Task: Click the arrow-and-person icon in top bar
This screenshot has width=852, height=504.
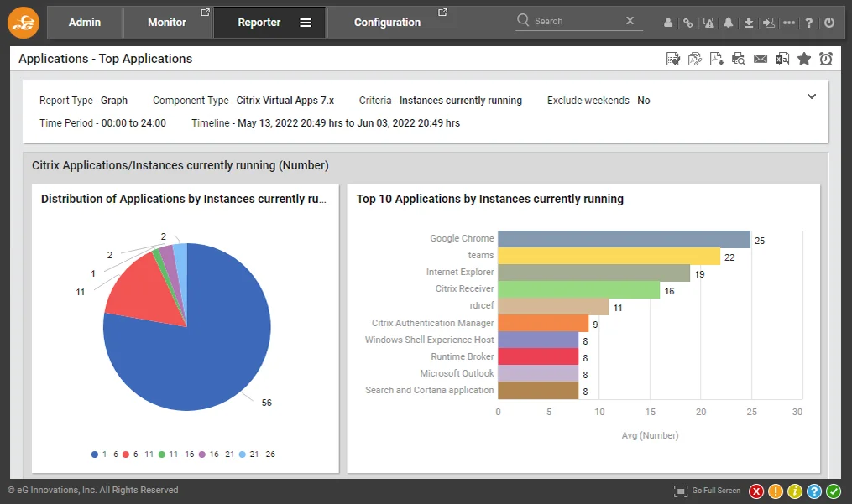Action: pyautogui.click(x=768, y=23)
